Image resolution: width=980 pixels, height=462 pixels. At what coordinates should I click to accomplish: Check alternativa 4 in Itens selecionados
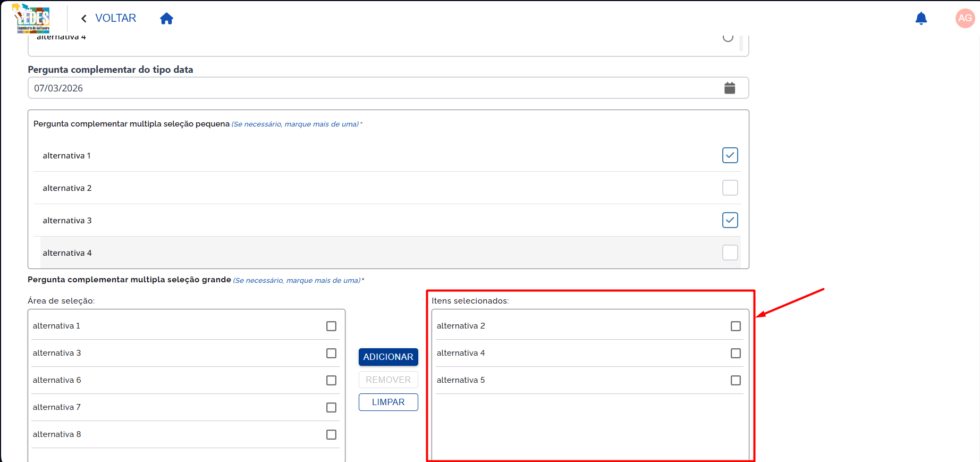coord(736,353)
